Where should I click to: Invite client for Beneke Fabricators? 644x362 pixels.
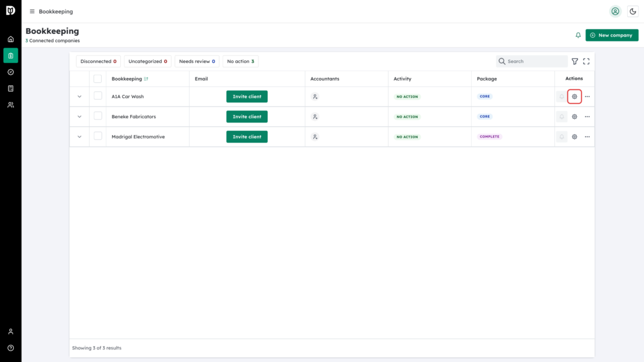click(x=247, y=116)
